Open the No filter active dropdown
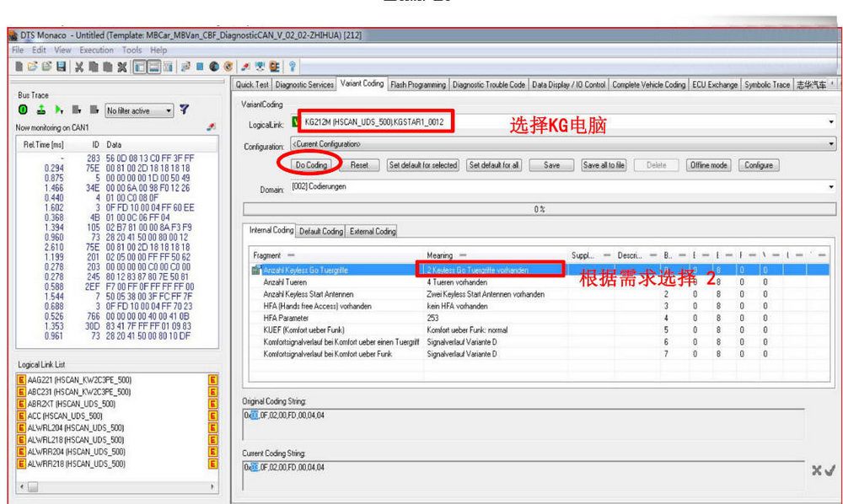843x504 pixels. click(x=139, y=110)
